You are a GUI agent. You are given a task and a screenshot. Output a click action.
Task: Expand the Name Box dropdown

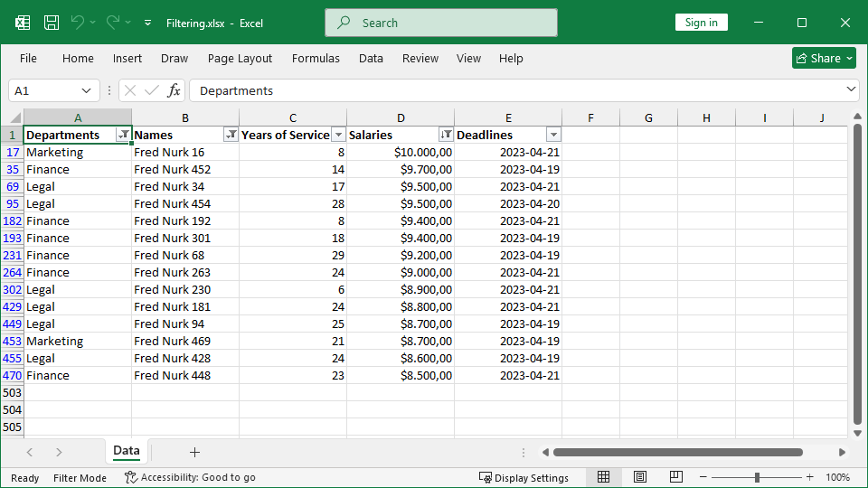(x=87, y=90)
